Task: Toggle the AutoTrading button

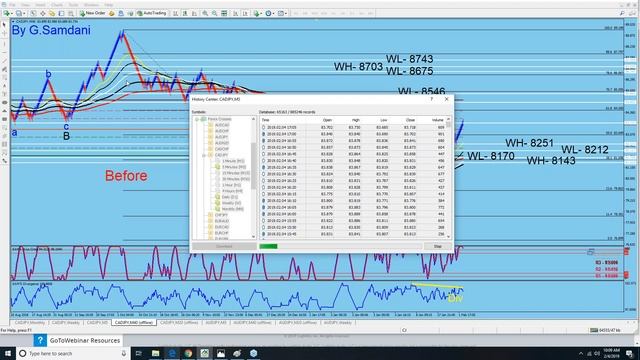Action: (x=151, y=13)
